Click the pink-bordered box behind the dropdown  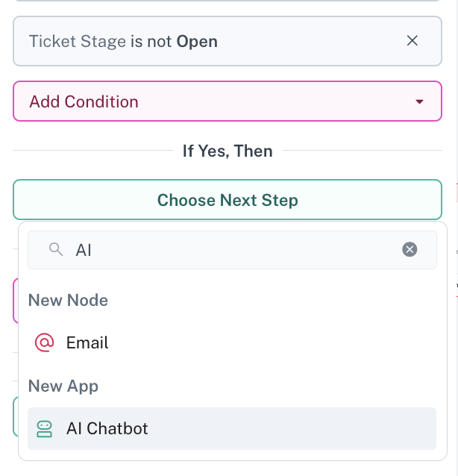15,300
